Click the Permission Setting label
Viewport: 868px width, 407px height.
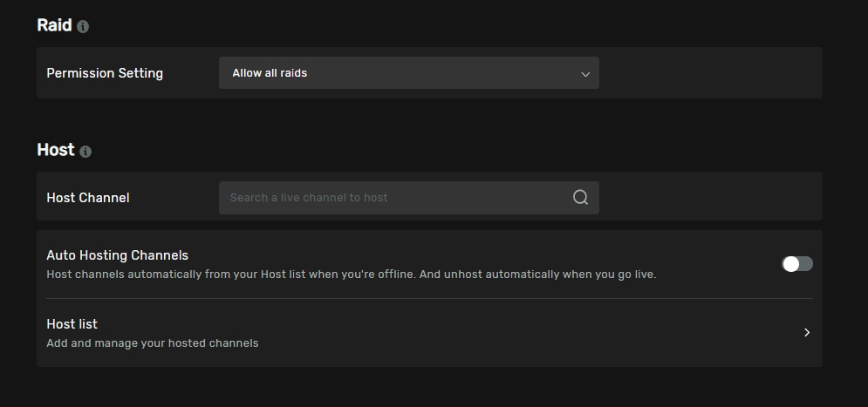[x=105, y=73]
